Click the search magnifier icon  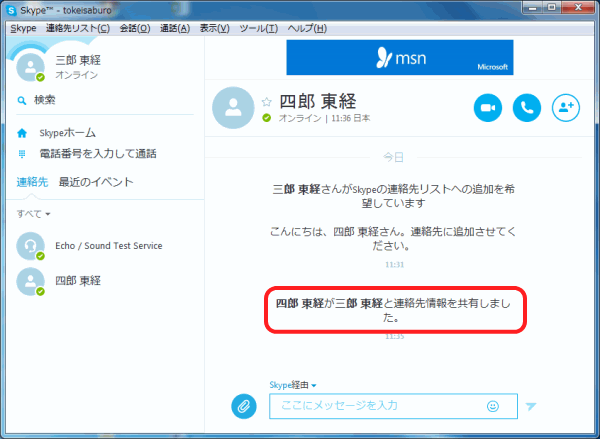[x=22, y=101]
